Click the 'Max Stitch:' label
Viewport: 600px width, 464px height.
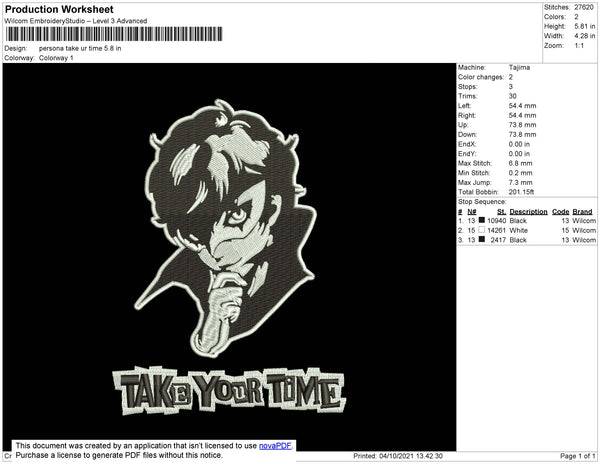pos(475,163)
